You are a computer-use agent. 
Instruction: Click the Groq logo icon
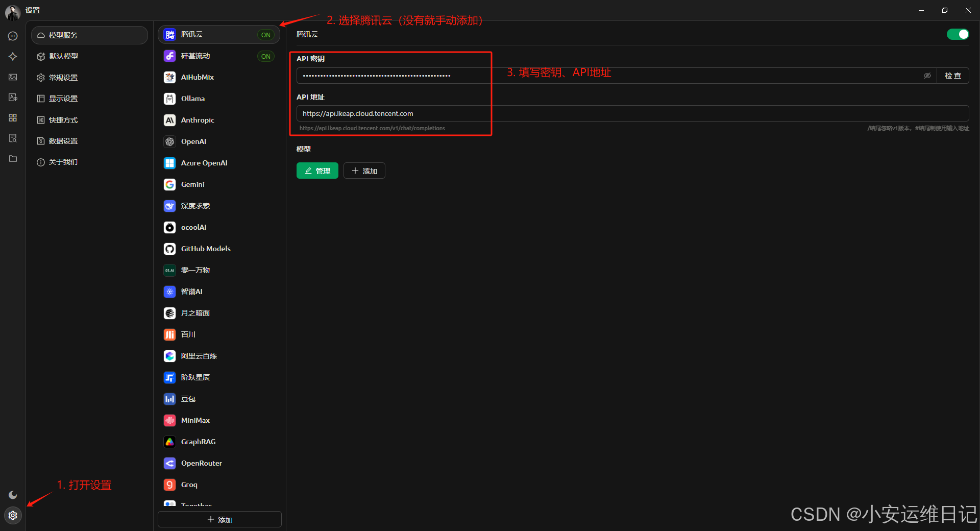click(x=170, y=485)
